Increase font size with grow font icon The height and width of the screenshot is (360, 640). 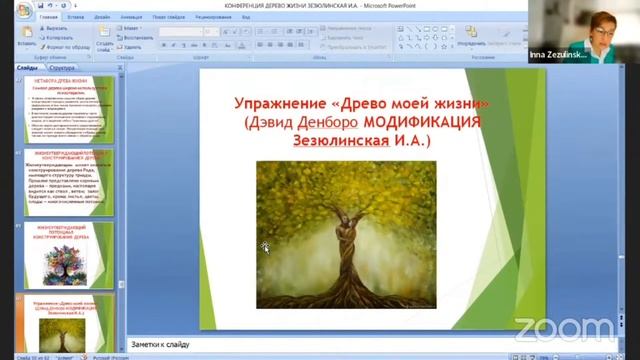[226, 32]
